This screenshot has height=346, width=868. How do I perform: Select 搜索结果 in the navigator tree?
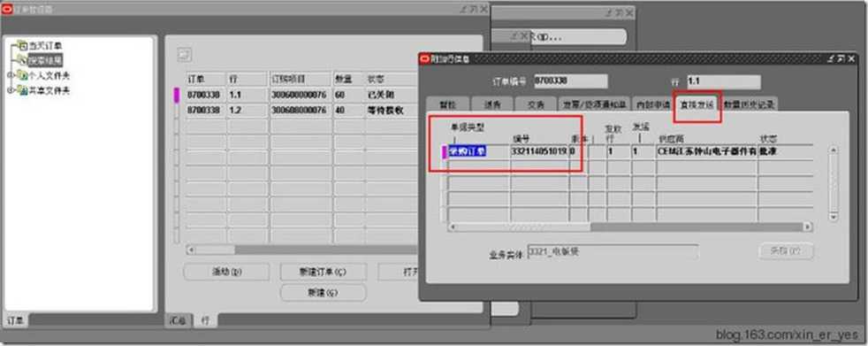pyautogui.click(x=45, y=60)
